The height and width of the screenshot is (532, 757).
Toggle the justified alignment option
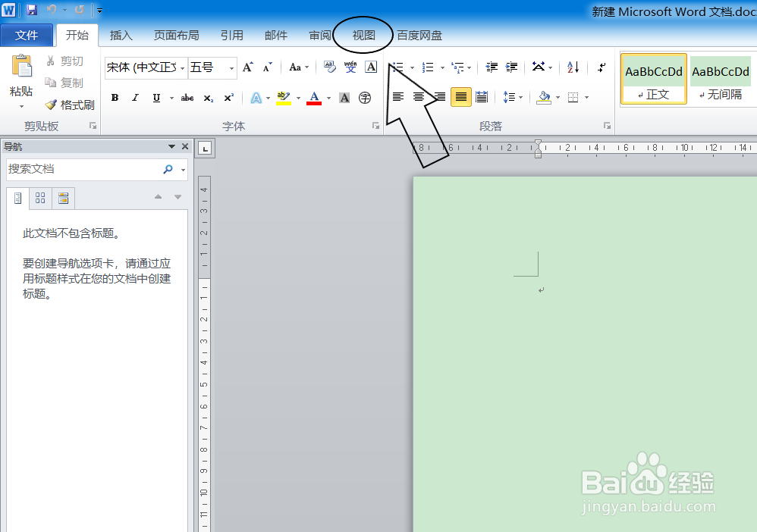(460, 97)
